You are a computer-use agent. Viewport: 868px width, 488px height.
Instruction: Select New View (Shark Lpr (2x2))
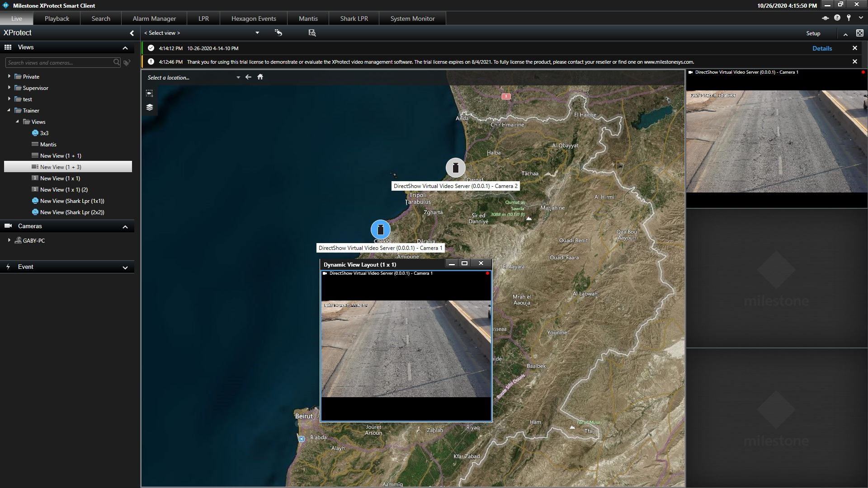click(72, 212)
